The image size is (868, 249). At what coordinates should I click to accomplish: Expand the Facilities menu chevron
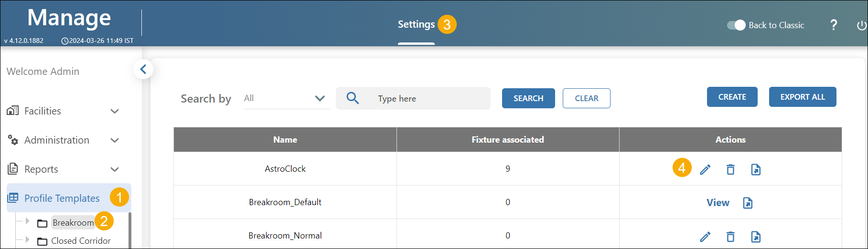[115, 111]
